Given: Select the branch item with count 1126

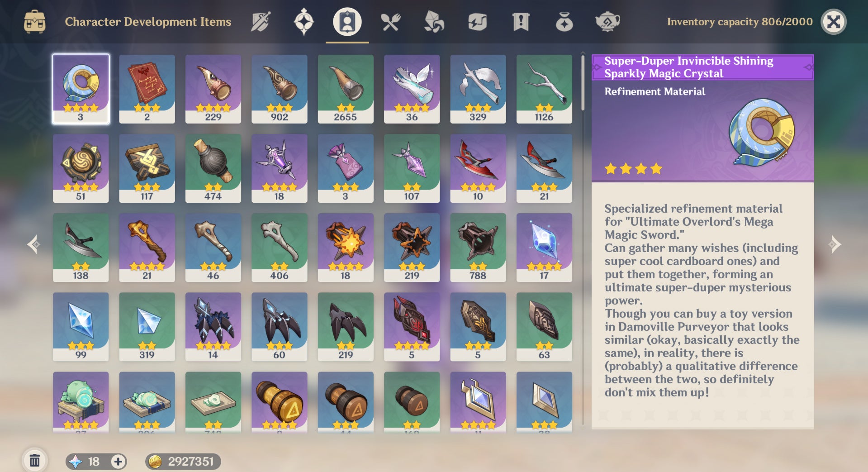Looking at the screenshot, I should [544, 89].
